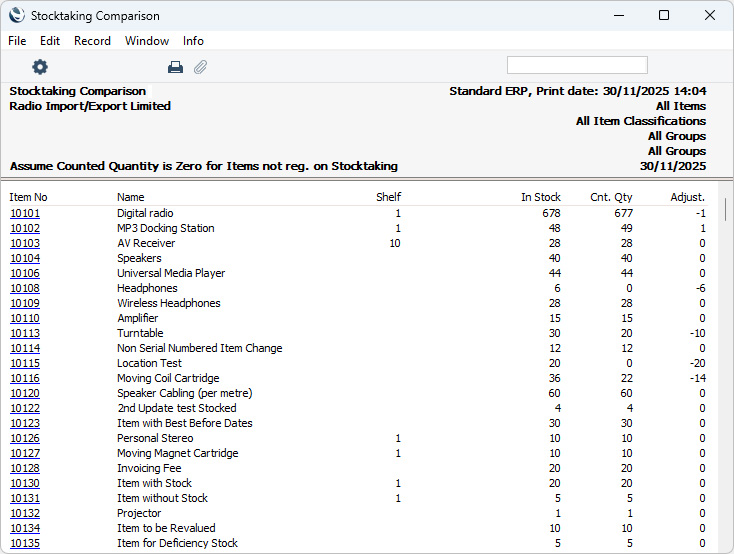This screenshot has width=734, height=554.
Task: Open item 10131 link
Action: (25, 498)
